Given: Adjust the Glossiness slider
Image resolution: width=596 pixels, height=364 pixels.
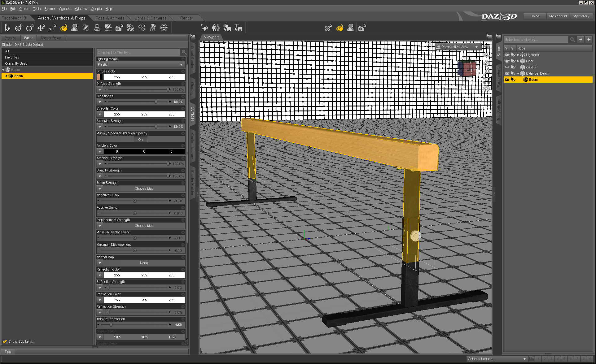Looking at the screenshot, I should coord(156,102).
